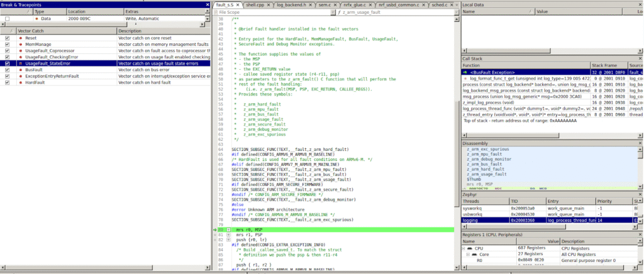
Task: Sort by the Description column header
Action: click(164, 31)
